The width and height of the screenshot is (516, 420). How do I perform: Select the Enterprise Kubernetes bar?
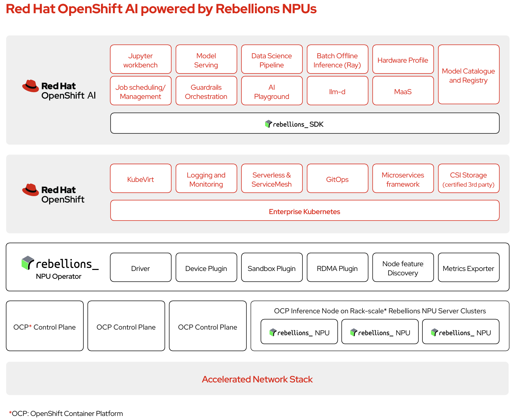[x=304, y=211]
